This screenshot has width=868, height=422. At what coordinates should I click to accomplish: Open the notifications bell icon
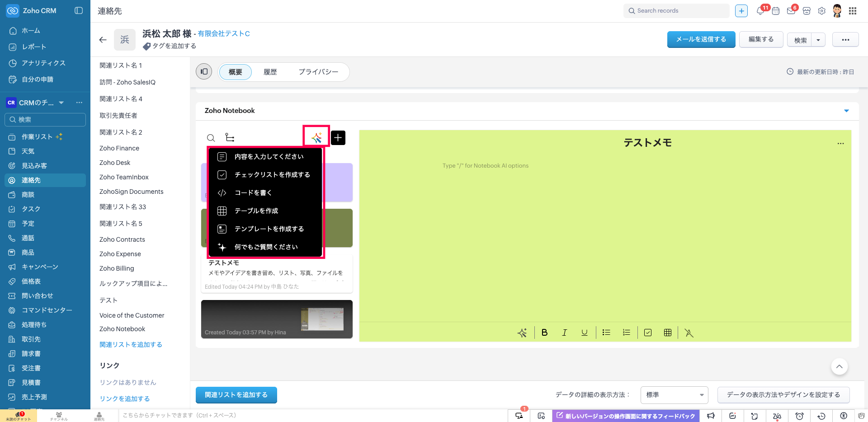(x=760, y=11)
